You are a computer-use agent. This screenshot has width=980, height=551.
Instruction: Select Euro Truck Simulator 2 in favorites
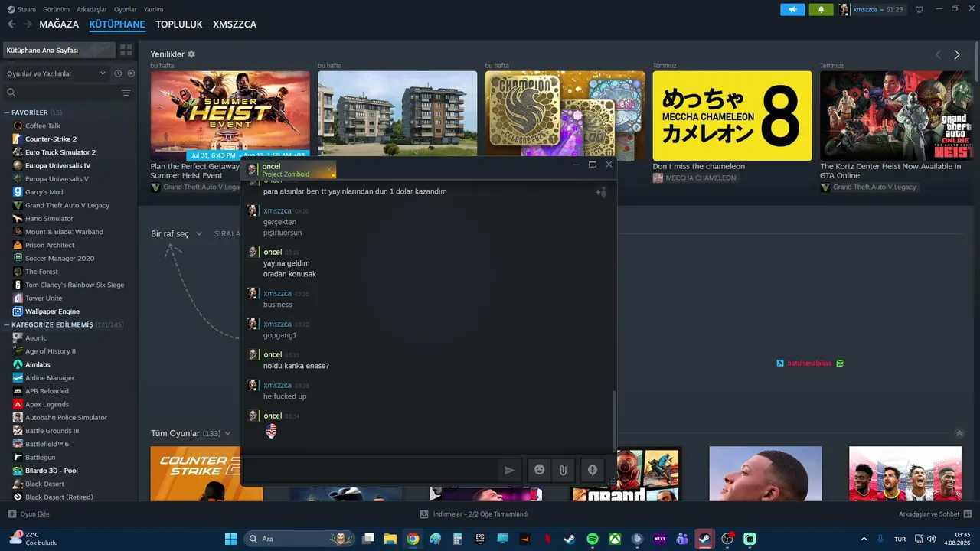point(60,152)
